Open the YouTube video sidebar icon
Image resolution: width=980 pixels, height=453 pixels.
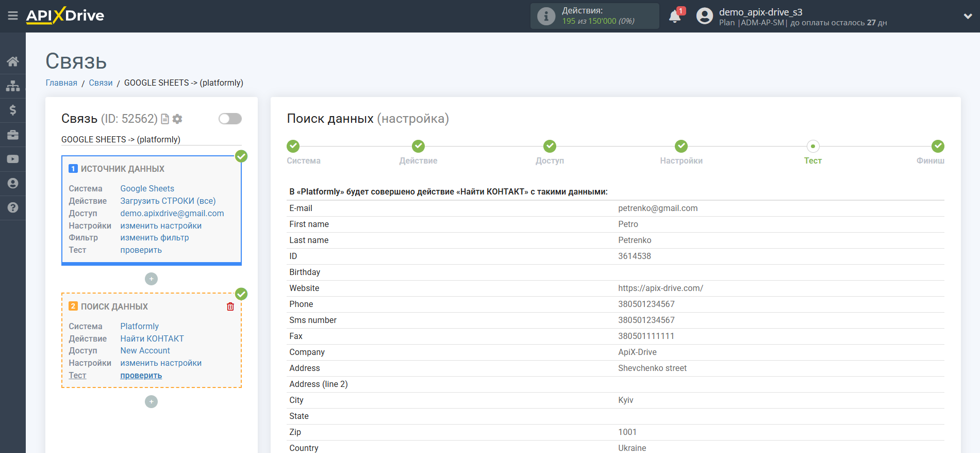click(13, 159)
